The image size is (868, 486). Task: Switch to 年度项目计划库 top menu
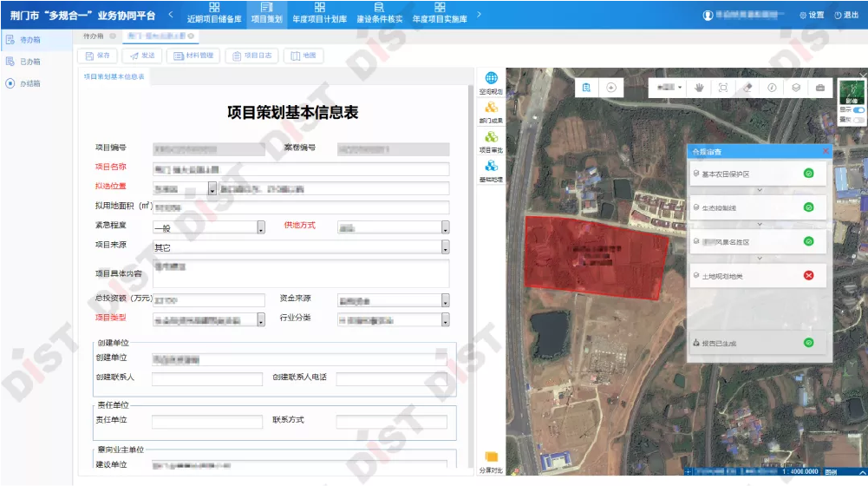[320, 13]
